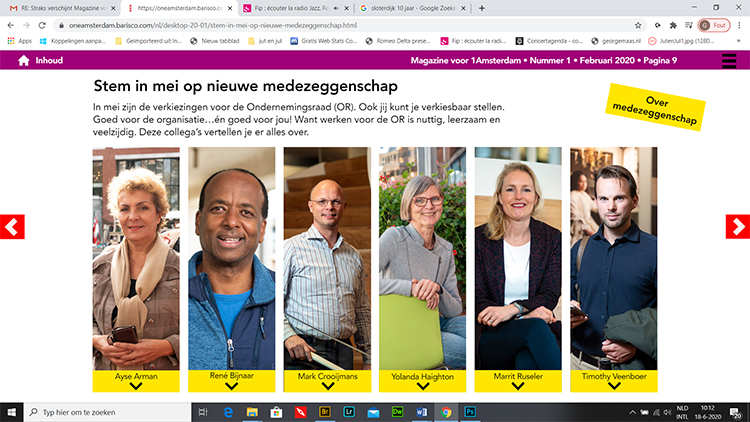Mute the Fip radio tab audio

pos(336,8)
